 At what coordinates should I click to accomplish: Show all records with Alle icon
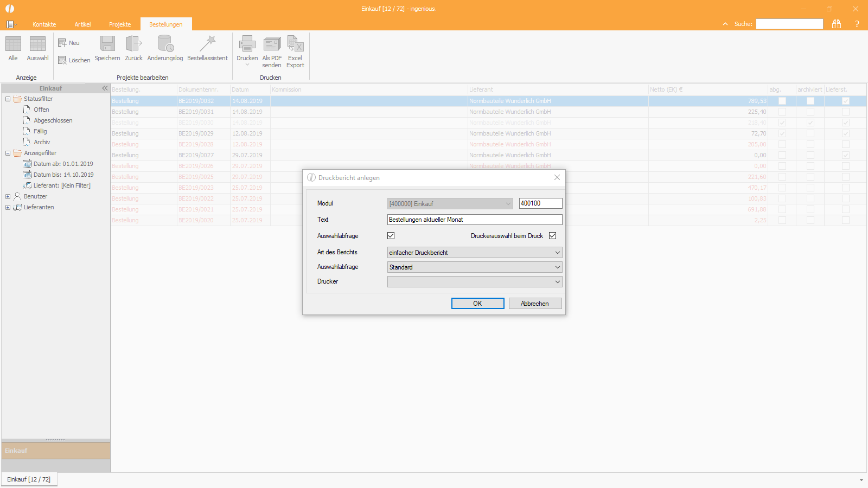13,44
